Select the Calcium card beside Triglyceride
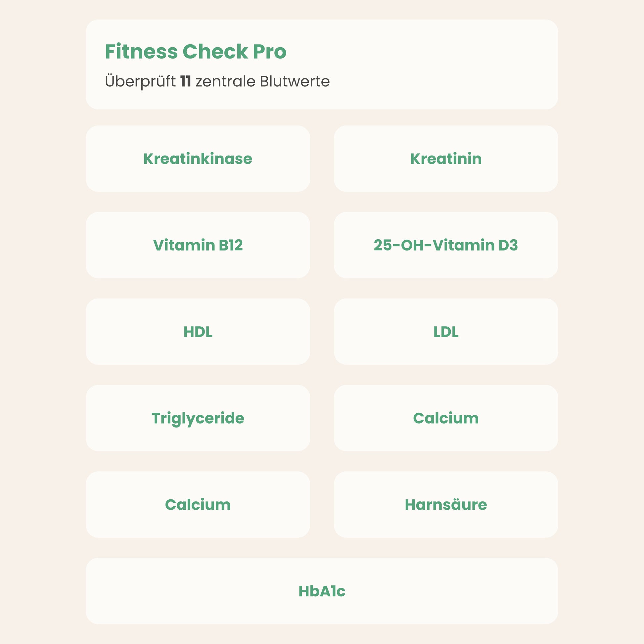 (446, 418)
